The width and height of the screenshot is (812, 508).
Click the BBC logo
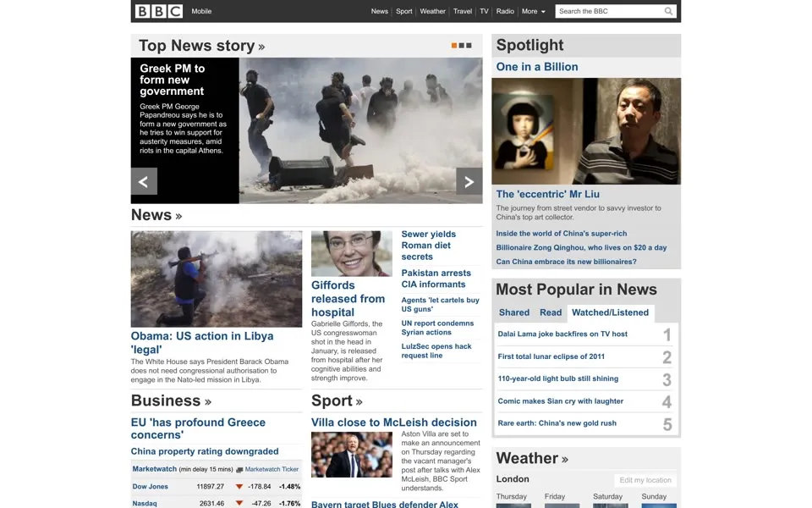(159, 11)
